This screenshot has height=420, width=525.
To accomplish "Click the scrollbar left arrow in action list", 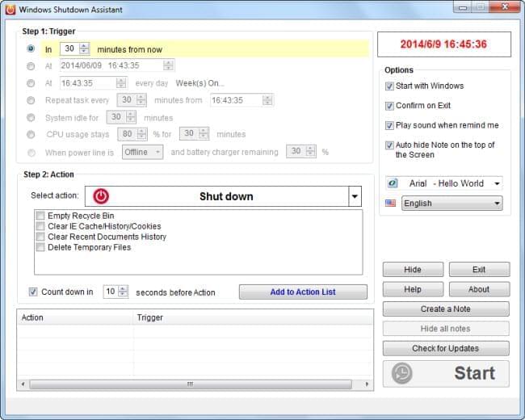I will (x=23, y=384).
